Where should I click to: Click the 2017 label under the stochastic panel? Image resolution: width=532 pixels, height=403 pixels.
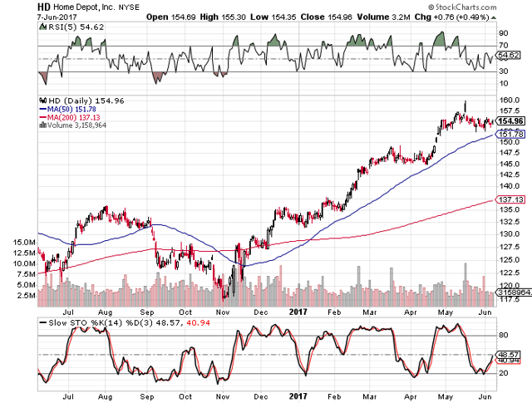(x=298, y=396)
